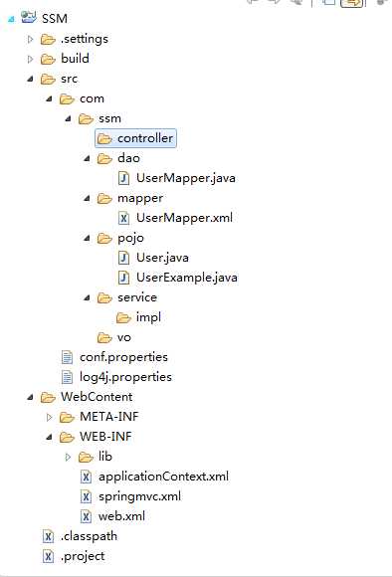Image resolution: width=392 pixels, height=577 pixels.
Task: Select the 'SSM' project label
Action: click(x=55, y=19)
